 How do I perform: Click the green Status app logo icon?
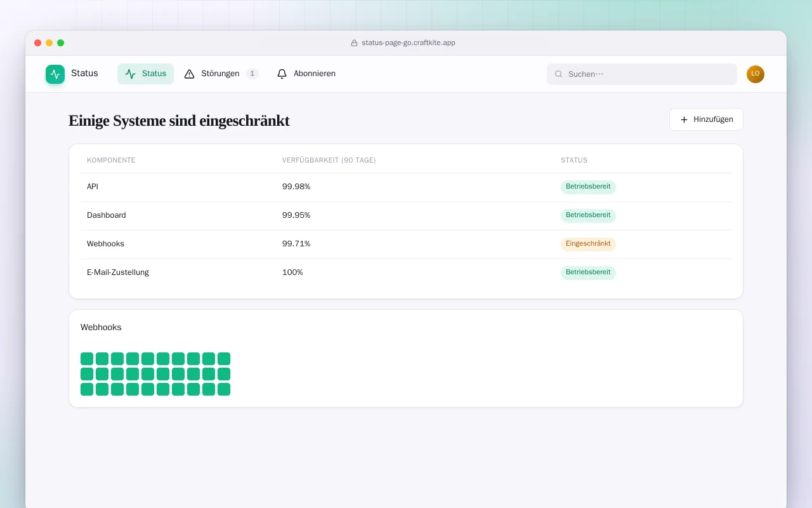pyautogui.click(x=55, y=74)
